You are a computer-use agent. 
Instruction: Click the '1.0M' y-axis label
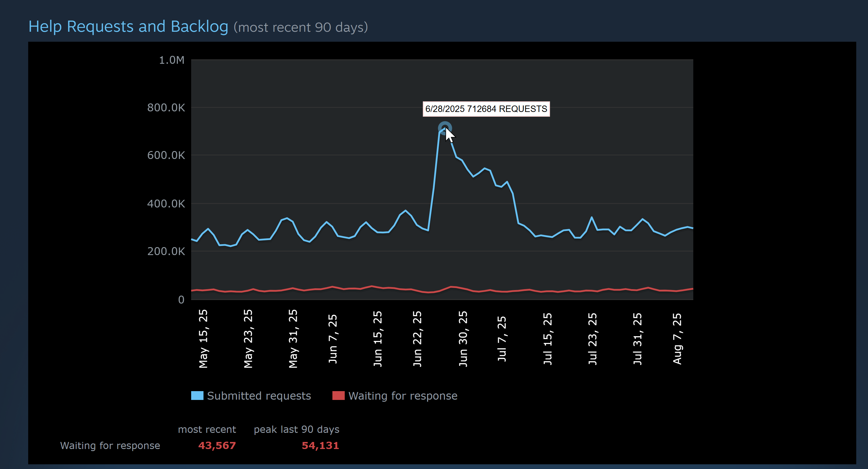(x=171, y=60)
